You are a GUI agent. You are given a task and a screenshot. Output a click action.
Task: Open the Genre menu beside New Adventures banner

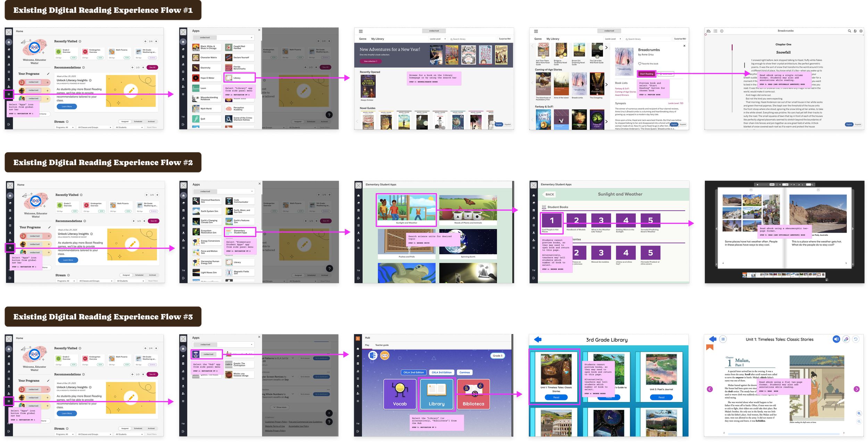362,39
